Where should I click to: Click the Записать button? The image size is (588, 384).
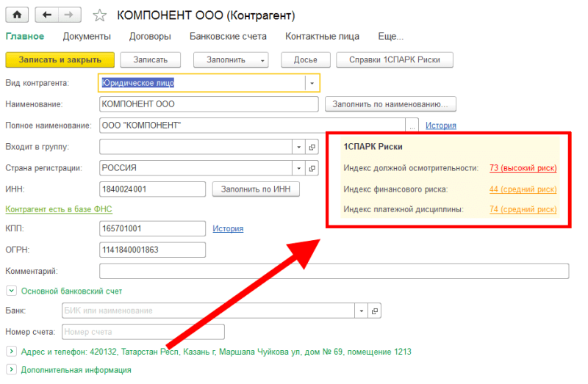point(151,60)
